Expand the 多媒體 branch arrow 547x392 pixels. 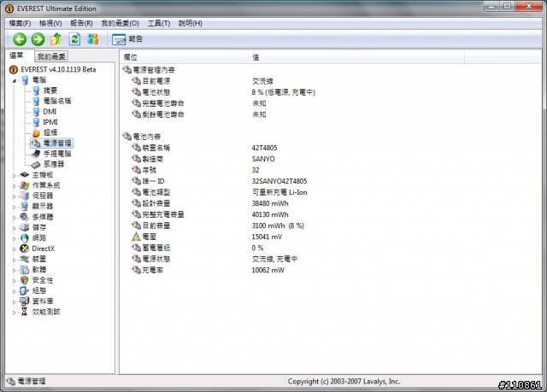coord(15,218)
